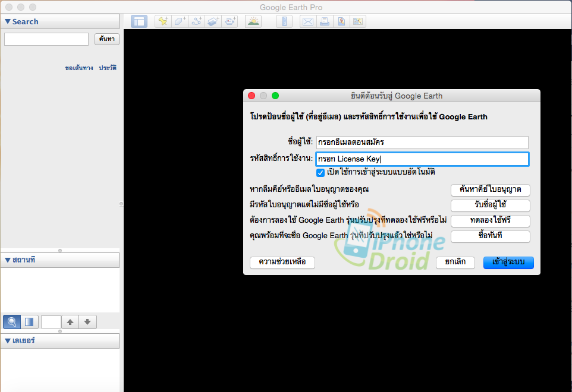
Task: Move item up with the arrow button
Action: [70, 322]
